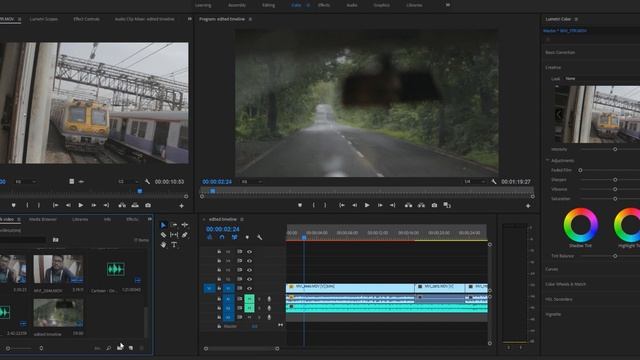Open the Program monitor button editor plus
The width and height of the screenshot is (640, 360).
(528, 206)
